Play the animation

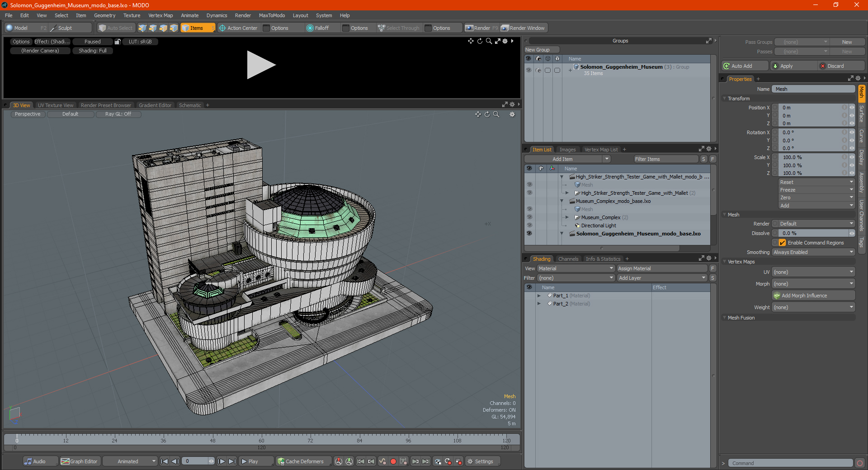click(x=255, y=461)
